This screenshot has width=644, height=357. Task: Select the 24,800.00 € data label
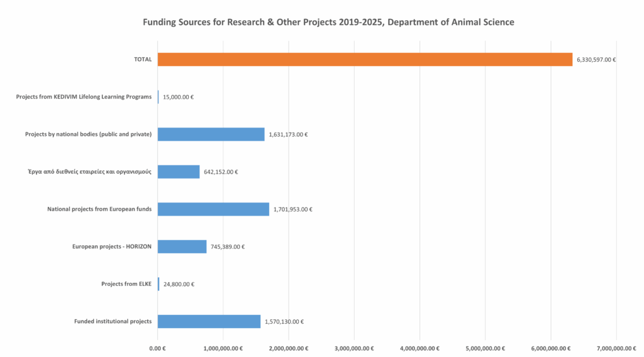pyautogui.click(x=179, y=284)
